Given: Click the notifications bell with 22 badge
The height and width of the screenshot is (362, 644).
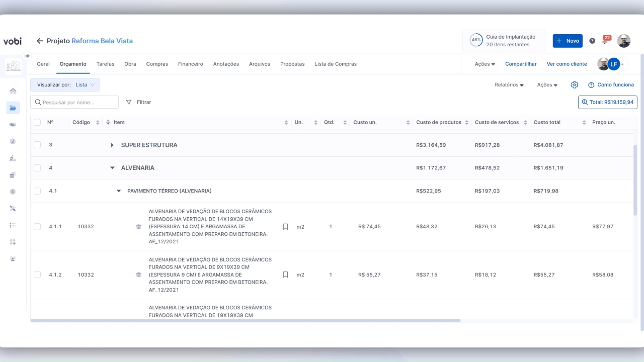Looking at the screenshot, I should 605,41.
